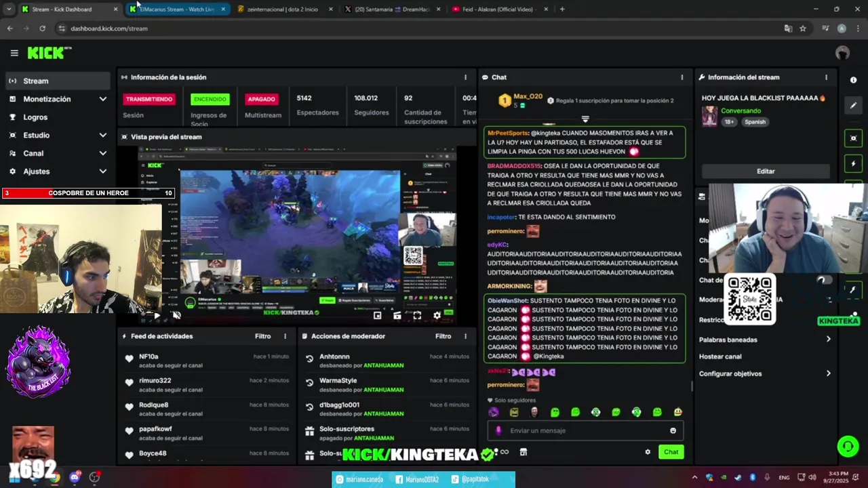The image size is (868, 488).
Task: Select the first purple emote in chat row
Action: [494, 412]
